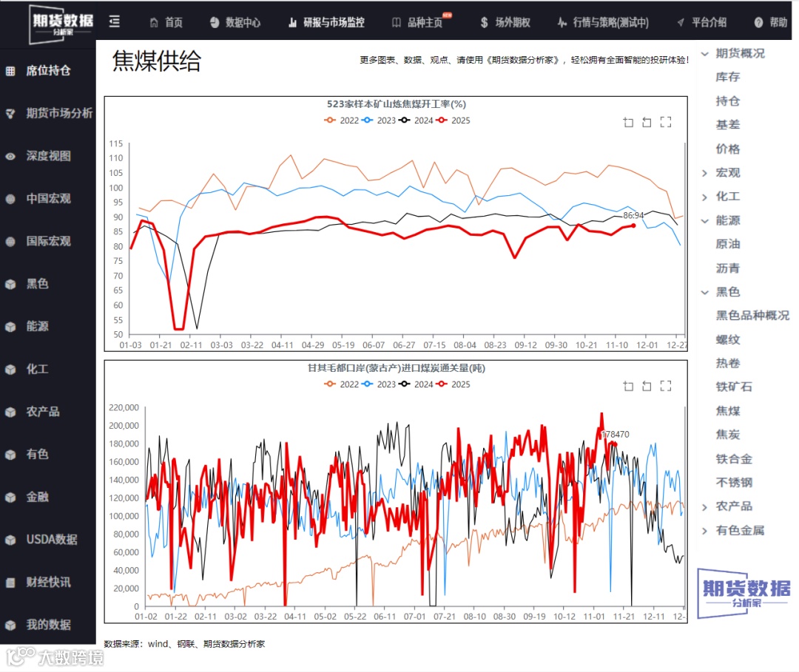Screen dimensions: 799x672
Task: Toggle 2022 series in 通关量 chart legend
Action: click(x=341, y=384)
